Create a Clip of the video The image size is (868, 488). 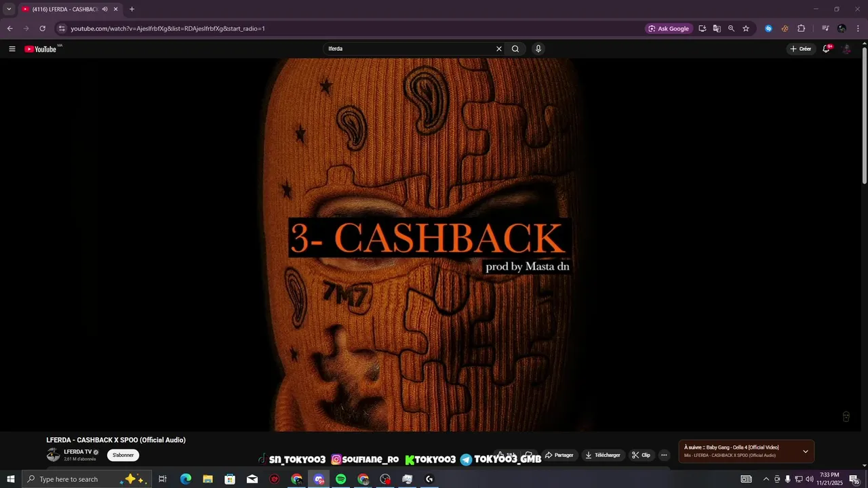pos(641,455)
